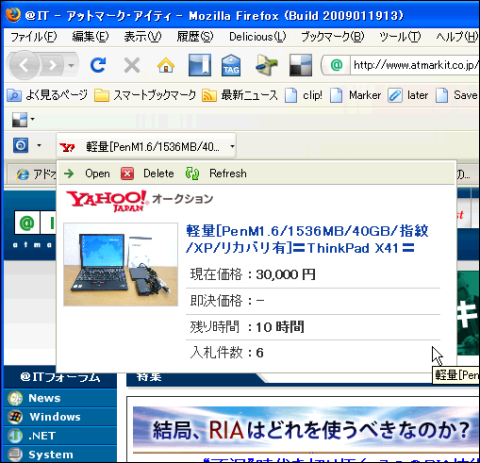This screenshot has height=463, width=480.
Task: Click the checkered Delicious icon in navigation toolbar
Action: (x=300, y=65)
